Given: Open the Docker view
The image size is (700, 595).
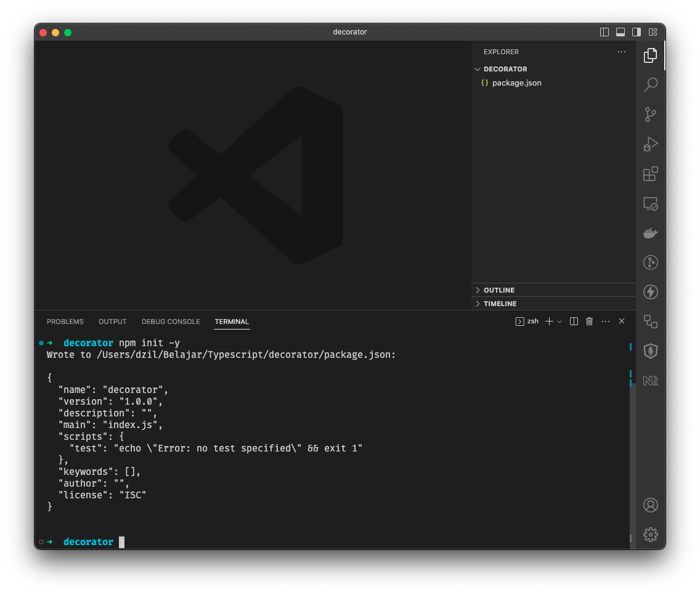Looking at the screenshot, I should click(x=651, y=233).
